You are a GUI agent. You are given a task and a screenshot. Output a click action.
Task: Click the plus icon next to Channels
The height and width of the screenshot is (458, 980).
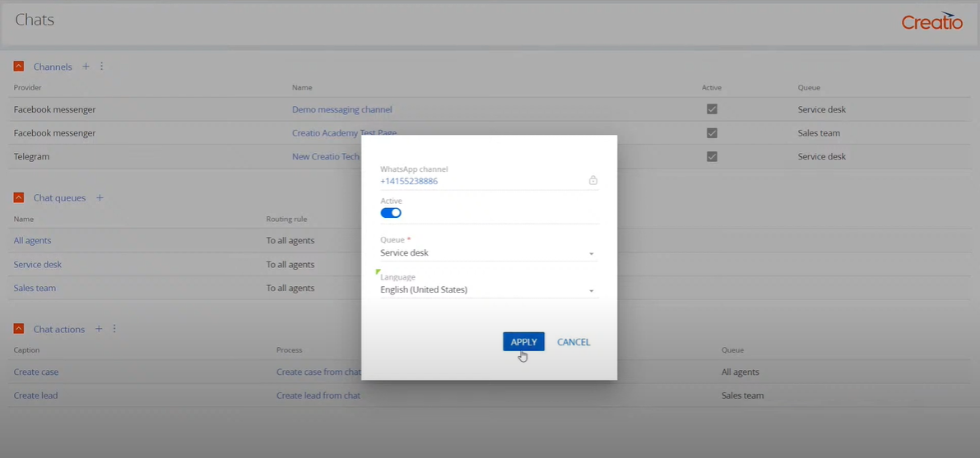click(x=86, y=67)
